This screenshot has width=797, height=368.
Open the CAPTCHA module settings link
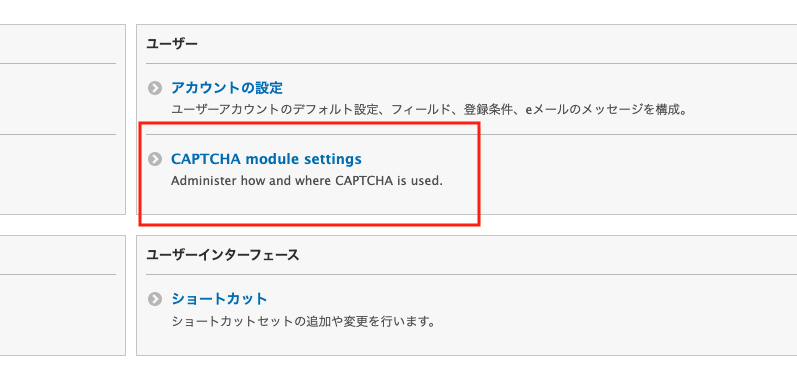pos(266,159)
